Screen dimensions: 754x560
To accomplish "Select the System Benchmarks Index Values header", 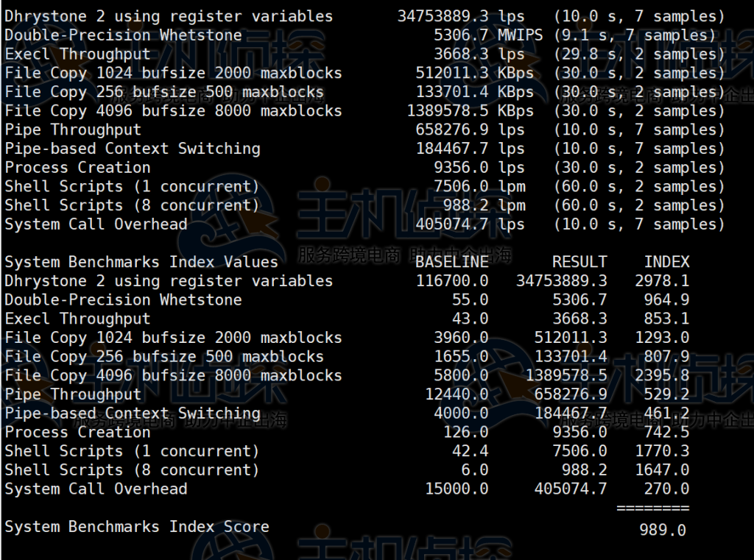I will [x=140, y=261].
